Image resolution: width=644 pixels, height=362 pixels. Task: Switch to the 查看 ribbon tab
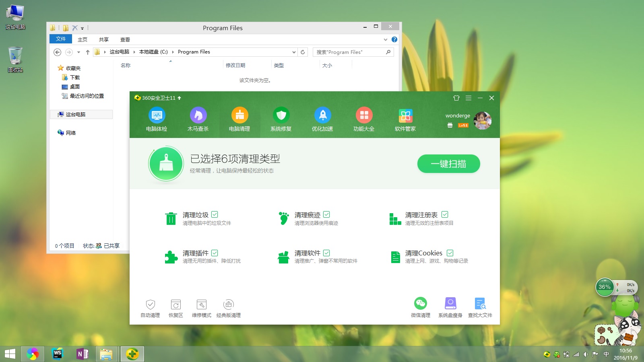click(x=125, y=39)
